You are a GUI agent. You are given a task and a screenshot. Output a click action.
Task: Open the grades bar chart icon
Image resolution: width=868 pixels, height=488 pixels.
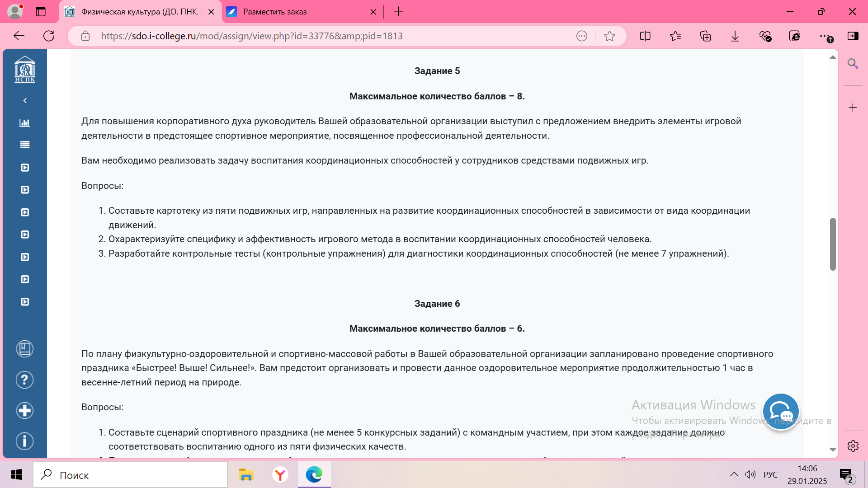click(x=25, y=123)
